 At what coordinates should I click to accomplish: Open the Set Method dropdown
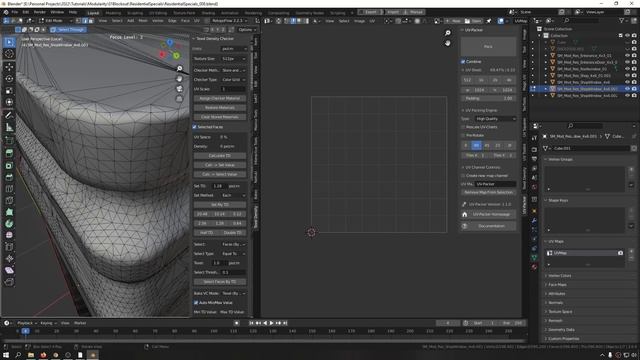point(233,196)
